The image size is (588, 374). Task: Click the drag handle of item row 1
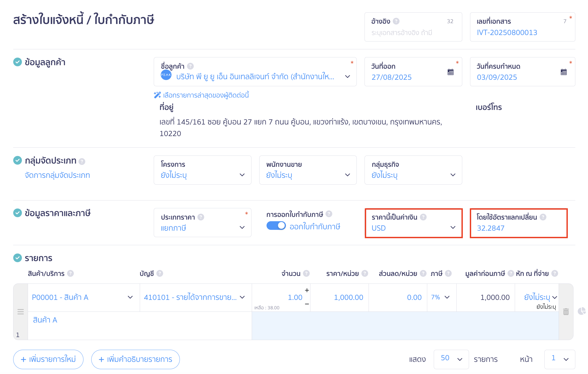point(21,312)
